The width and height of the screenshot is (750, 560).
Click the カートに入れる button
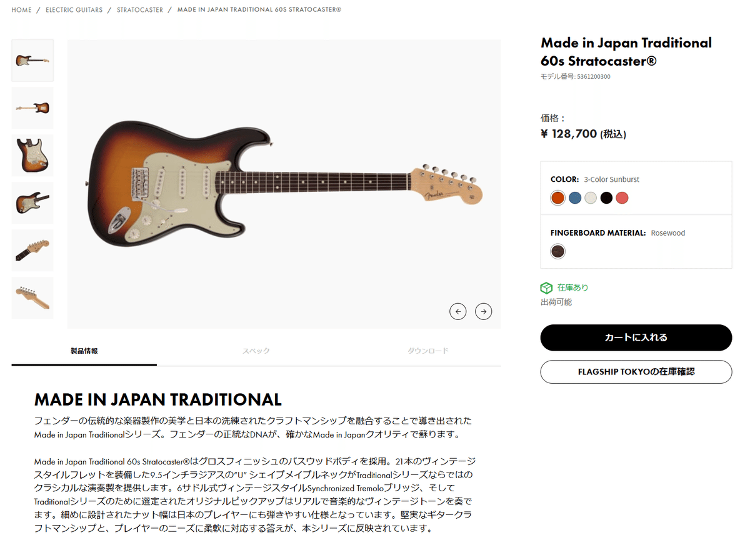[636, 337]
